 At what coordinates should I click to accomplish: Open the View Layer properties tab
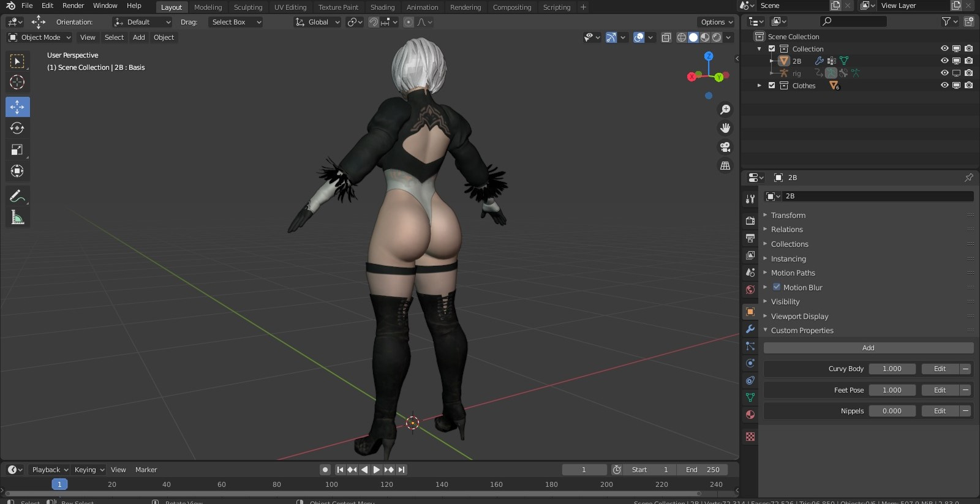pyautogui.click(x=750, y=255)
